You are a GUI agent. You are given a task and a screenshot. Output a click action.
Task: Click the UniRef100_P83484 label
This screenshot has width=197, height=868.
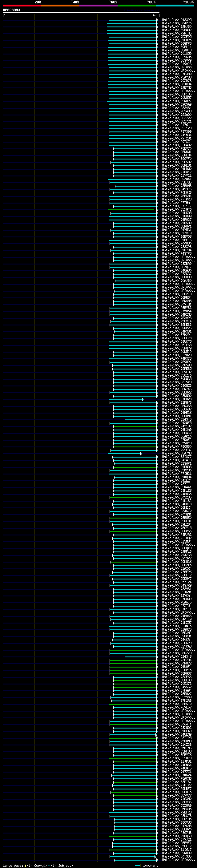coord(177,108)
